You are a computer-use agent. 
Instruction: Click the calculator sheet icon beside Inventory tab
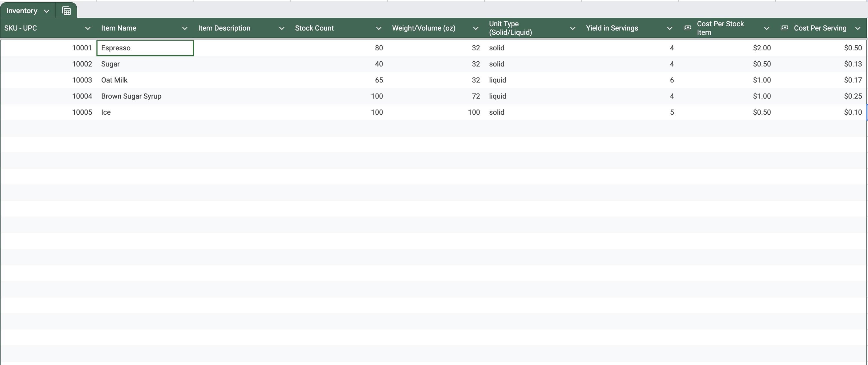click(x=66, y=10)
